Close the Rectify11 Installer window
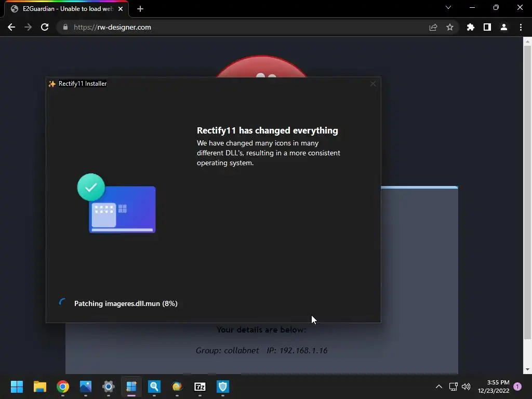This screenshot has width=532, height=399. (x=373, y=84)
